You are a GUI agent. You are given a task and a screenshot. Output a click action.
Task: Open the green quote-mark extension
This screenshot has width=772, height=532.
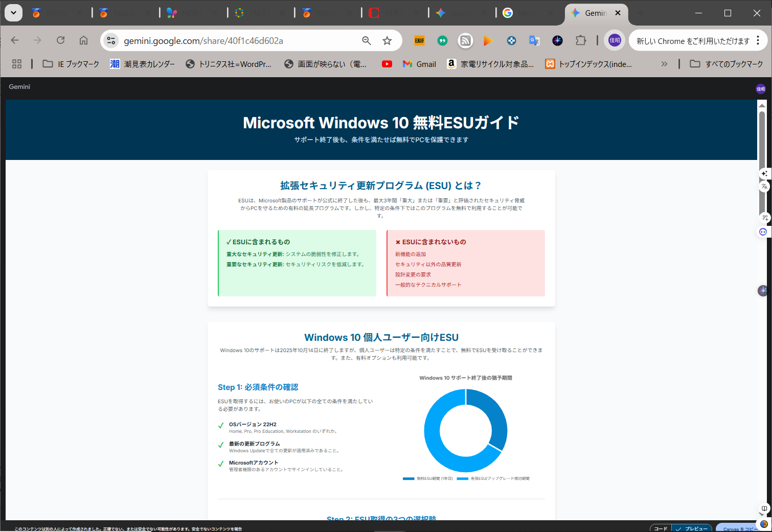[442, 40]
